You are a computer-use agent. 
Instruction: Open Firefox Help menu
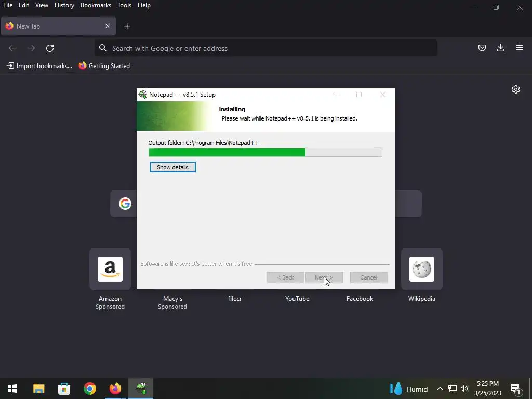point(144,5)
